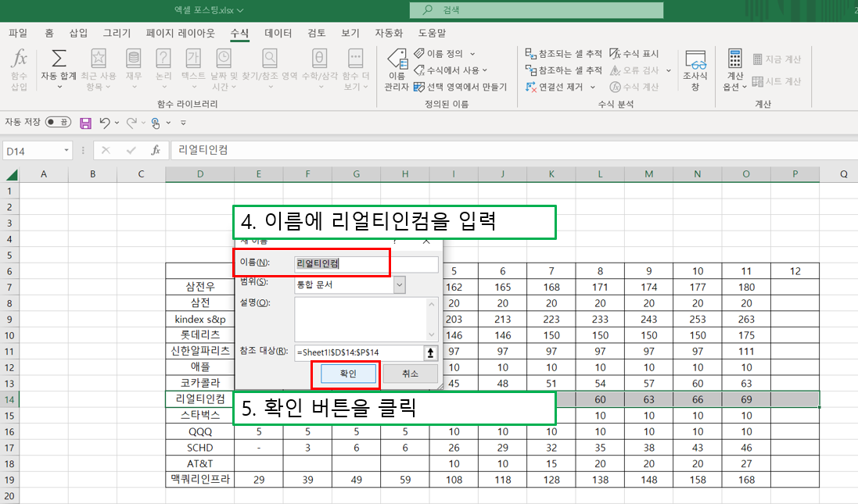858x504 pixels.
Task: Switch to the 자동화 tab
Action: click(x=389, y=34)
